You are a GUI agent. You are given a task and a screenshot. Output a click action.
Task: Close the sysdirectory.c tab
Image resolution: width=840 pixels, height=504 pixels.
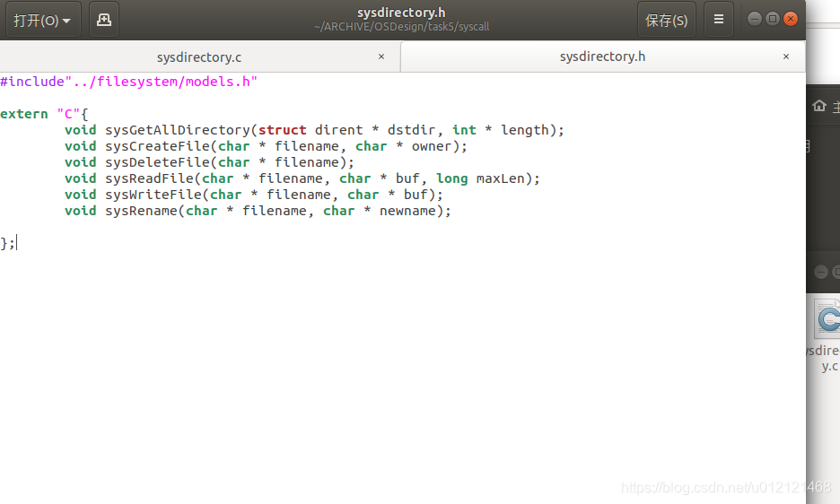click(x=381, y=56)
